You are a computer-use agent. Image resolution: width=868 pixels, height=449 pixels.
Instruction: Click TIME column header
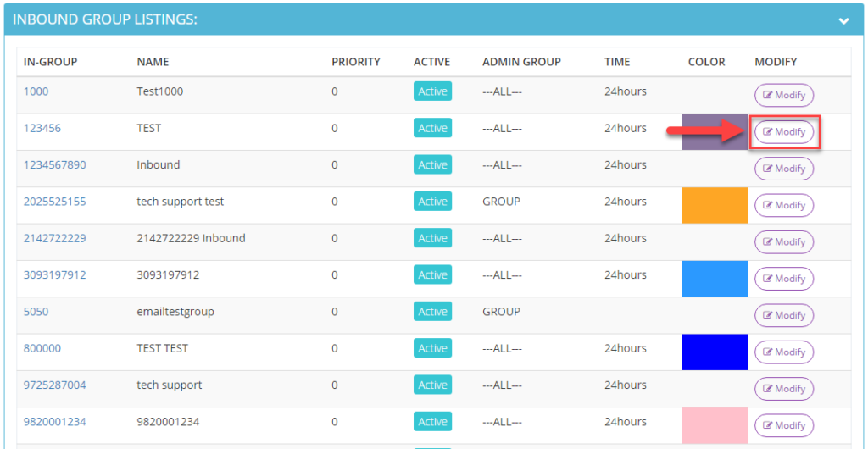617,62
